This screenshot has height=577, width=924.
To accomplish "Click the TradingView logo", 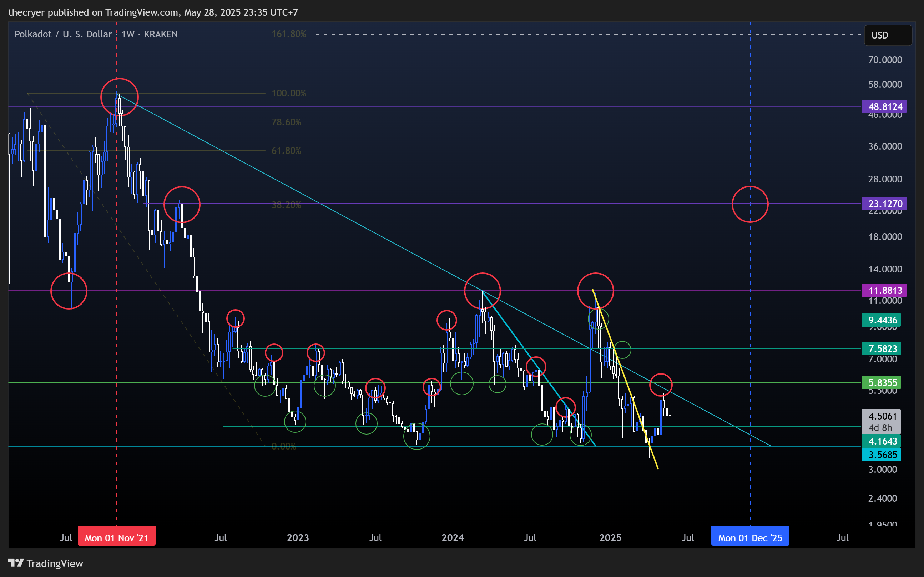I will coord(46,563).
